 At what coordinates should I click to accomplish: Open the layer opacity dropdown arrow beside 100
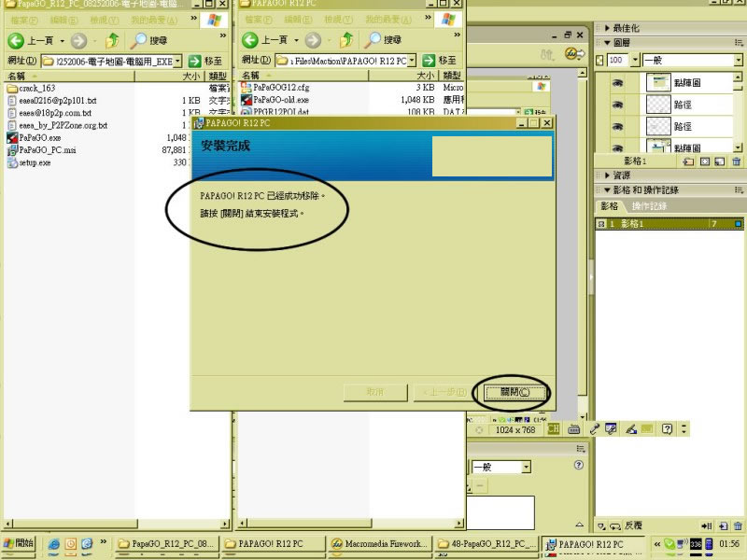(x=635, y=60)
